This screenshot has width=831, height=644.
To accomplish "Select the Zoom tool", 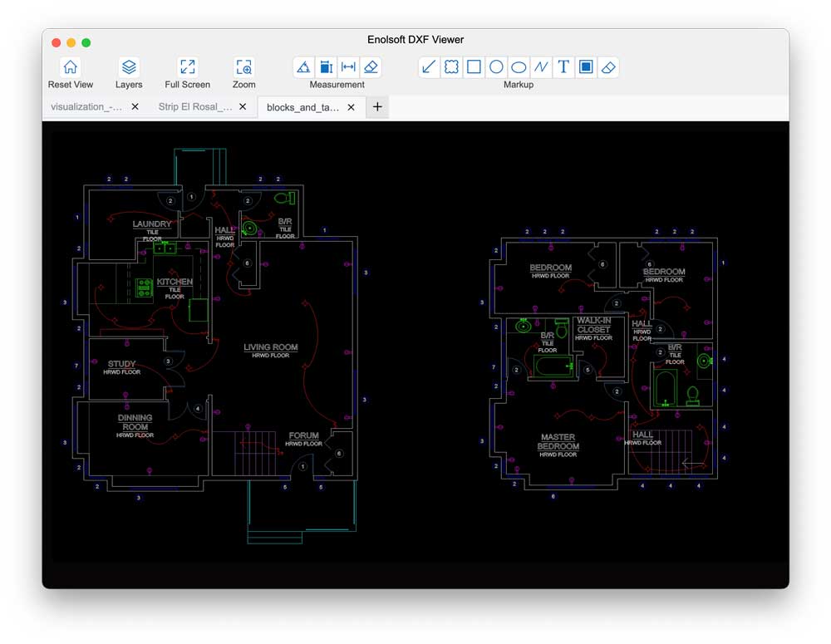I will click(243, 67).
